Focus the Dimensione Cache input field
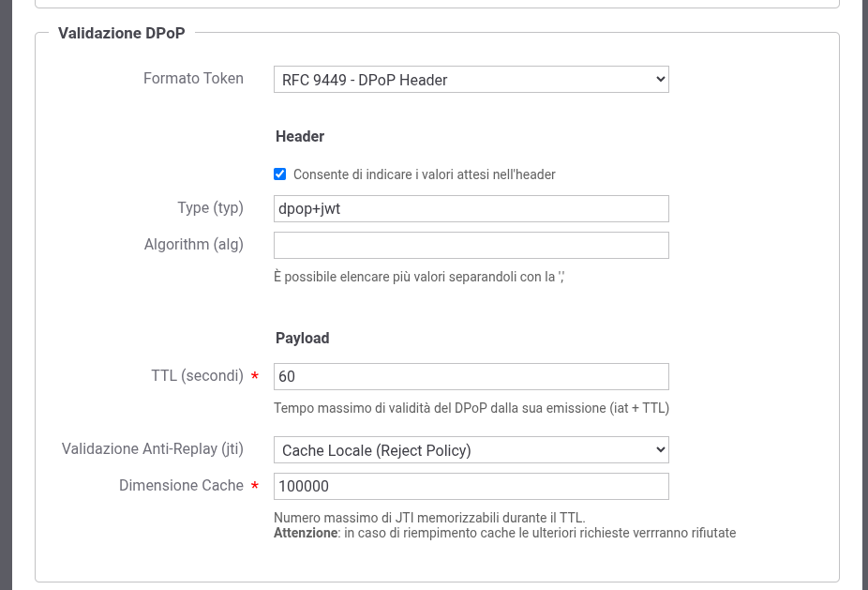 (x=471, y=486)
